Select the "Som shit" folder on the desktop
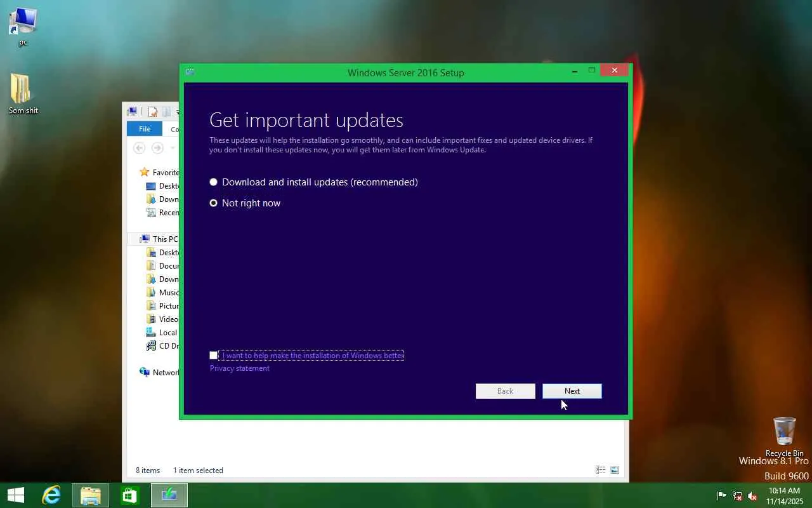 (23, 94)
